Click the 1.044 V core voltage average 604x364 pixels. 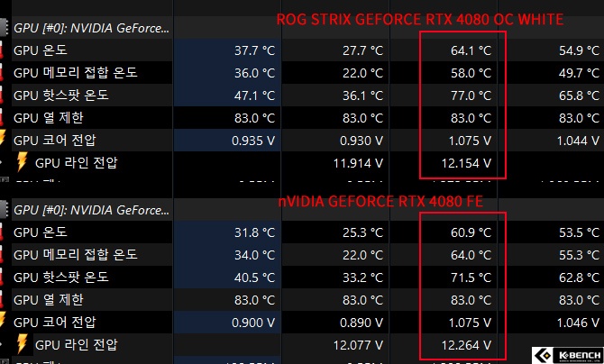coord(578,141)
